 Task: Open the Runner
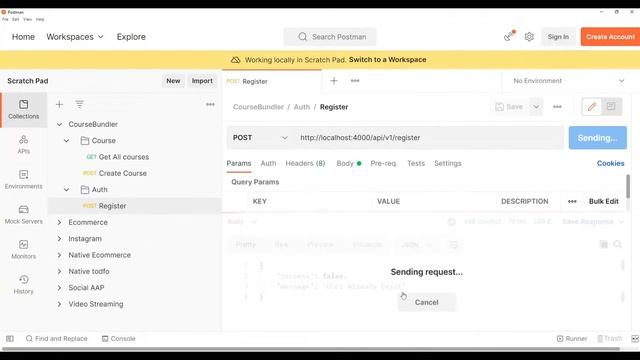tap(572, 338)
